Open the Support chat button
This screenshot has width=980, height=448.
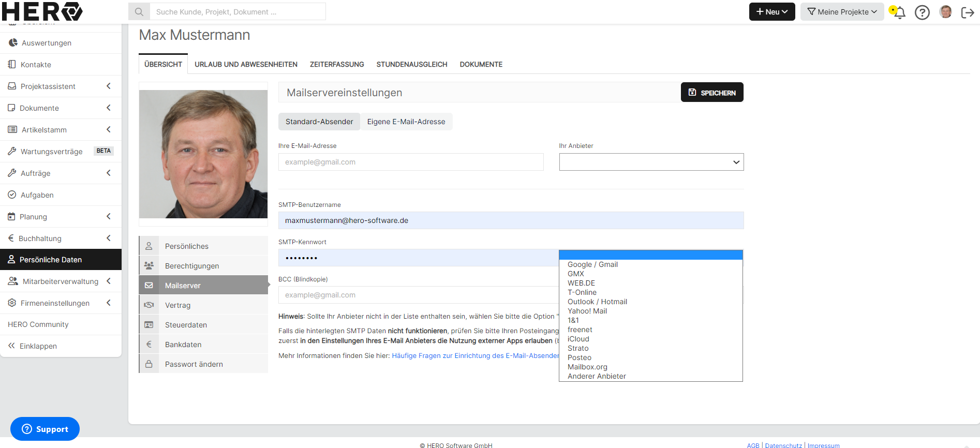click(x=45, y=429)
